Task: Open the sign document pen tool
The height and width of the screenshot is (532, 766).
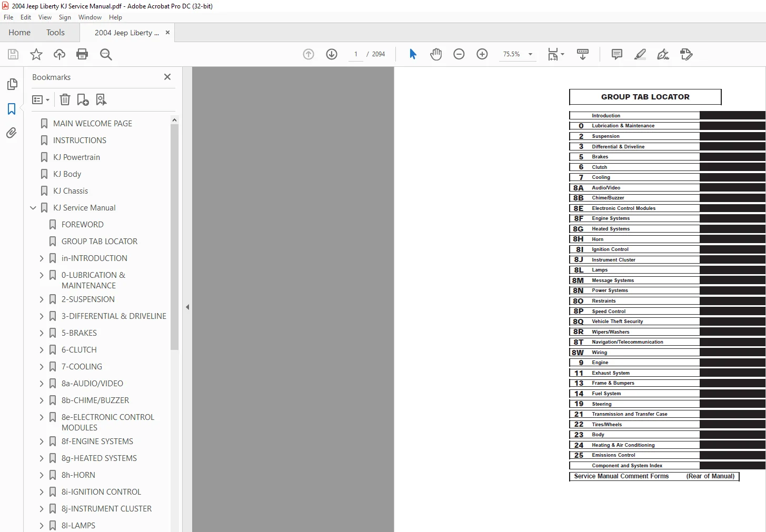Action: 663,54
